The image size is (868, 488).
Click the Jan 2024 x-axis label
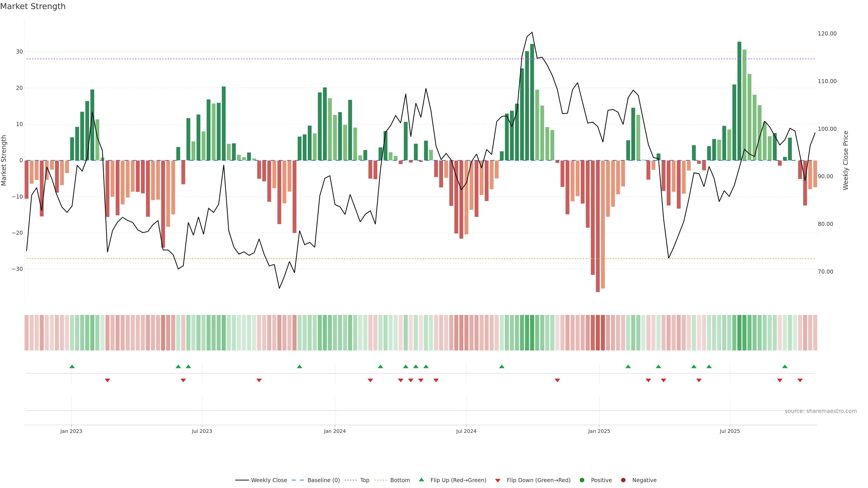pyautogui.click(x=335, y=431)
